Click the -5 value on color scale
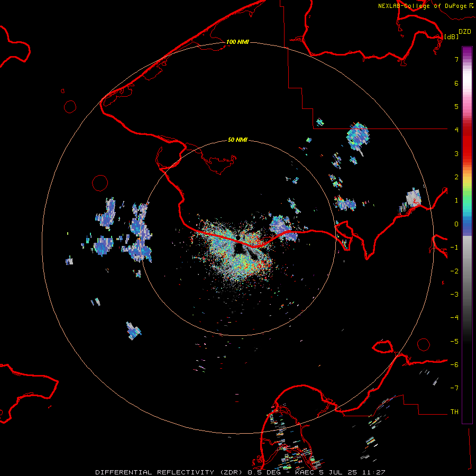The width and height of the screenshot is (476, 476). pyautogui.click(x=454, y=342)
